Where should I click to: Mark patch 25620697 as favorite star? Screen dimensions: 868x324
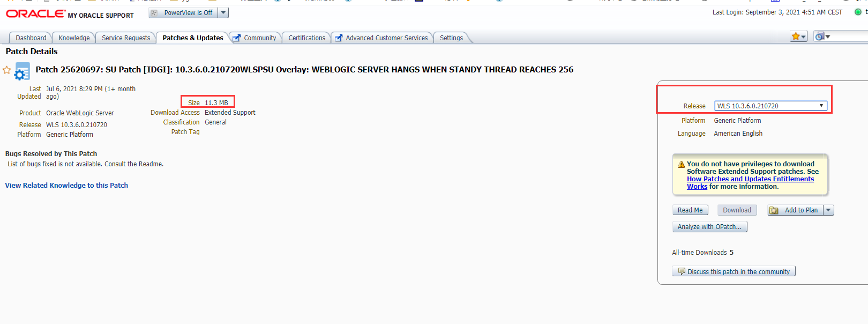7,70
